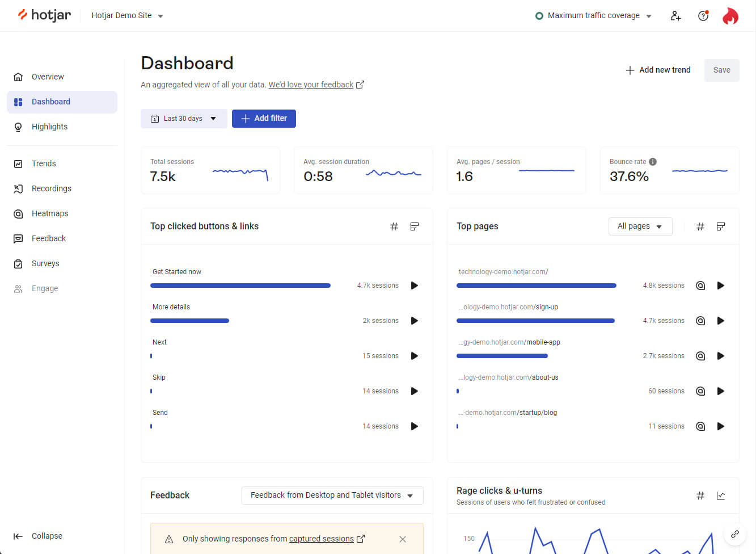Collapse the sidebar navigation
Viewport: 756px width, 554px height.
click(x=38, y=536)
